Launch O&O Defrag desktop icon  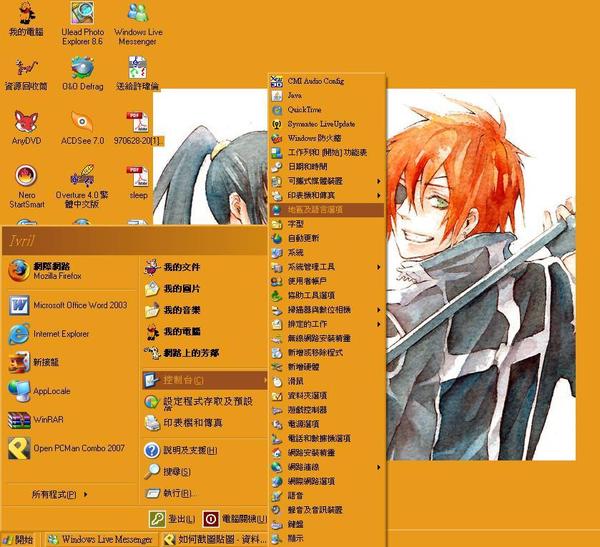point(82,74)
